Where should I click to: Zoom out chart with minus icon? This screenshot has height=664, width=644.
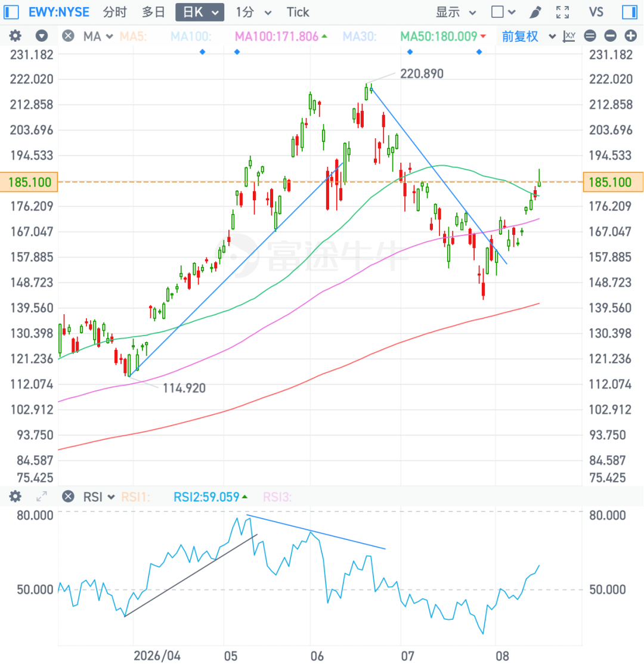click(610, 36)
